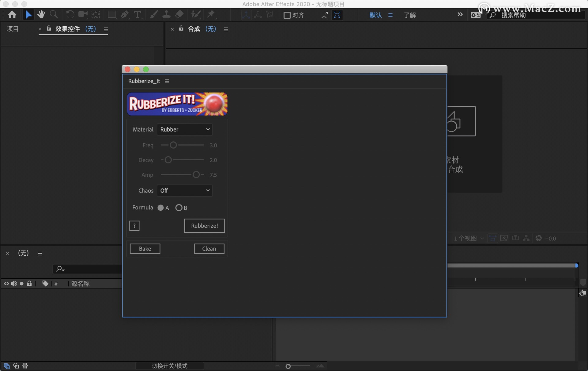Select the Zoom magnifier tool

point(54,14)
